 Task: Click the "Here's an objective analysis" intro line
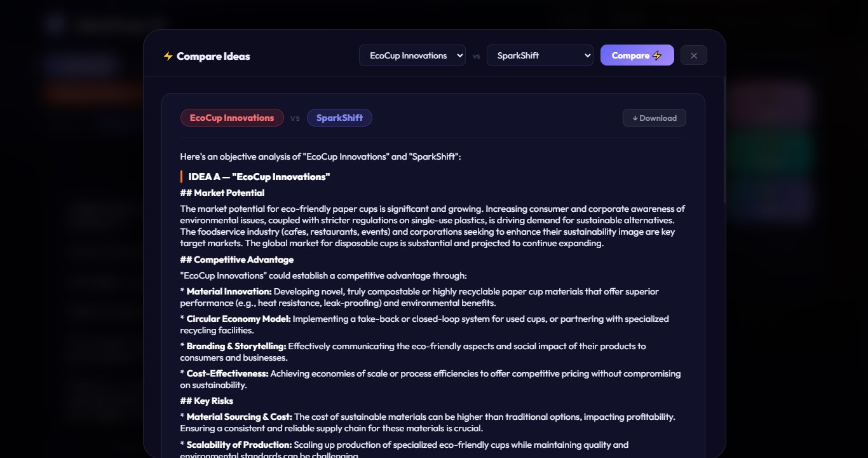[321, 156]
